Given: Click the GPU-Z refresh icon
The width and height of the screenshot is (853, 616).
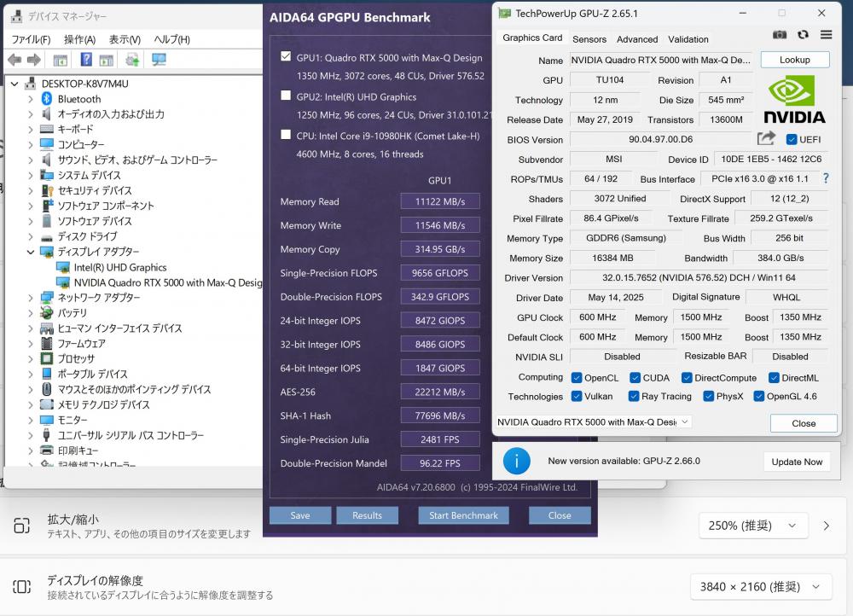Looking at the screenshot, I should pos(803,35).
